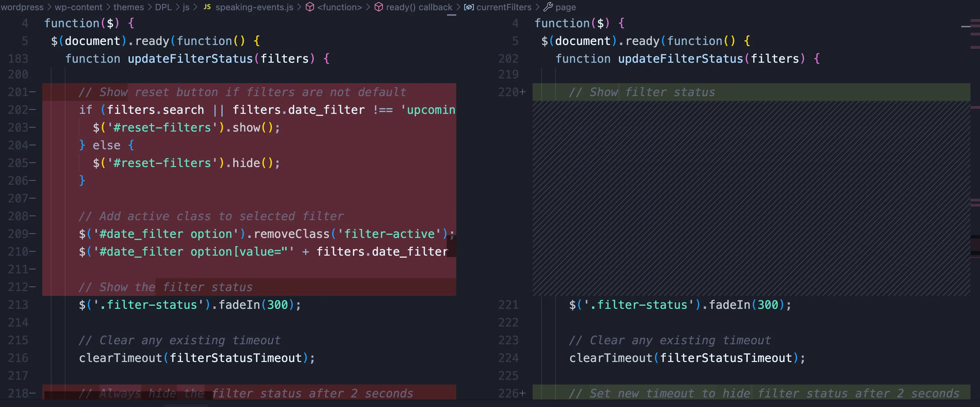Click the JS file icon in breadcrumb
Viewport: 980px width, 407px height.
pyautogui.click(x=207, y=7)
